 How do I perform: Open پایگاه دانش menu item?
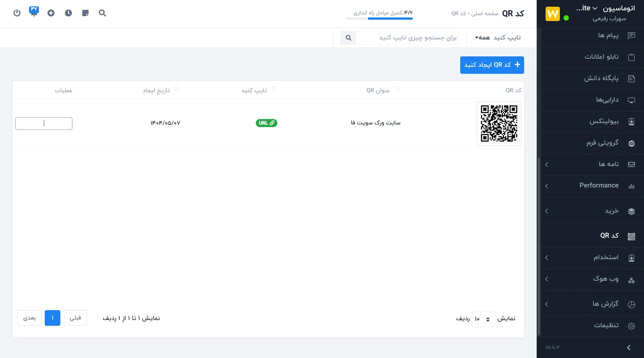[x=592, y=78]
